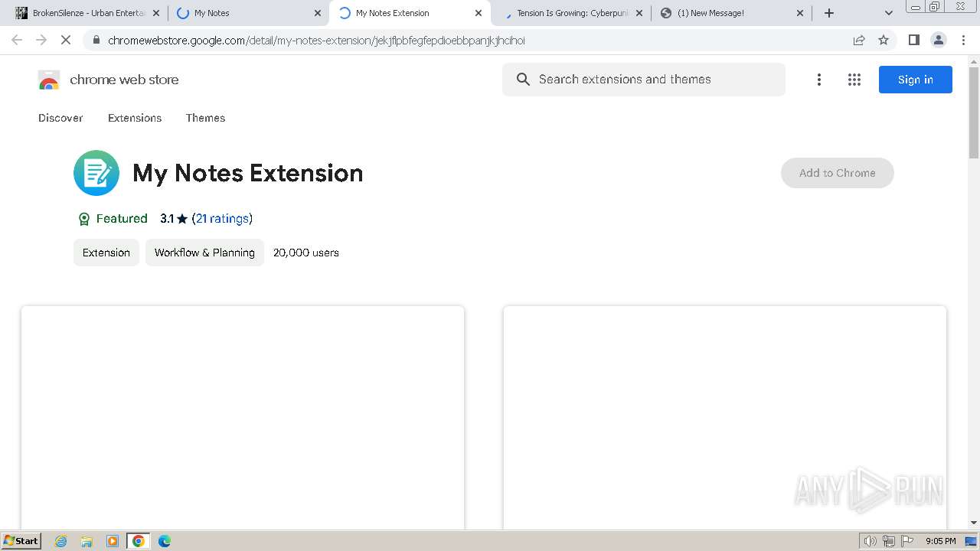The width and height of the screenshot is (980, 551).
Task: Expand the tab search dropdown
Action: [888, 13]
